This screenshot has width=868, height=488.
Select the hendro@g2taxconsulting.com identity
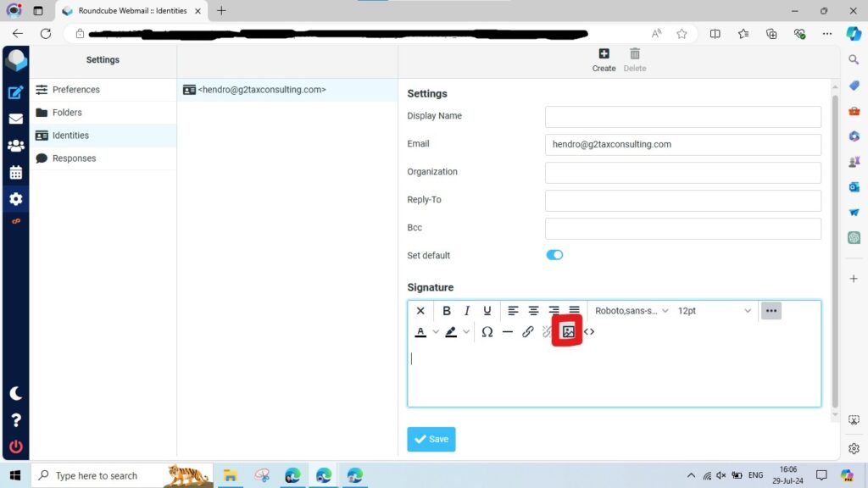[262, 90]
